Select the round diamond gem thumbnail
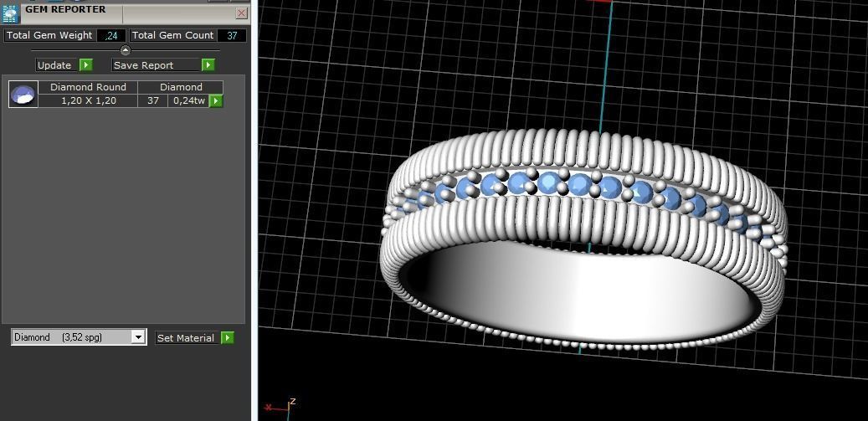 (x=23, y=94)
